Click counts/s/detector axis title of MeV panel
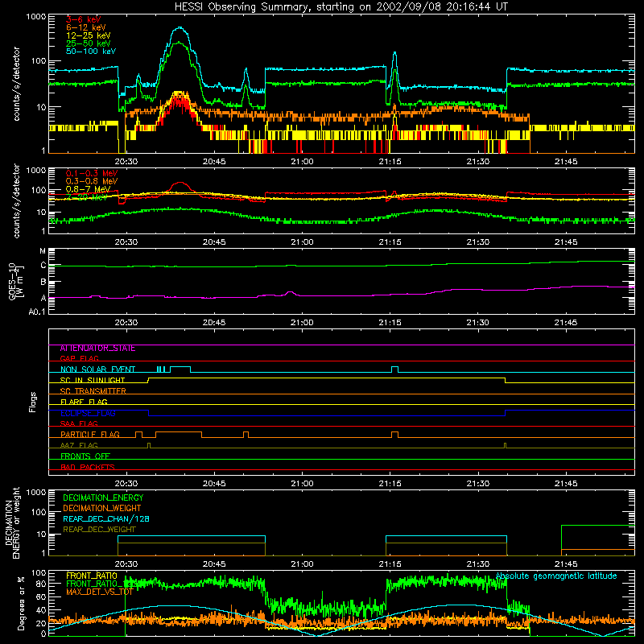Viewport: 644px width, 644px height. (x=16, y=200)
